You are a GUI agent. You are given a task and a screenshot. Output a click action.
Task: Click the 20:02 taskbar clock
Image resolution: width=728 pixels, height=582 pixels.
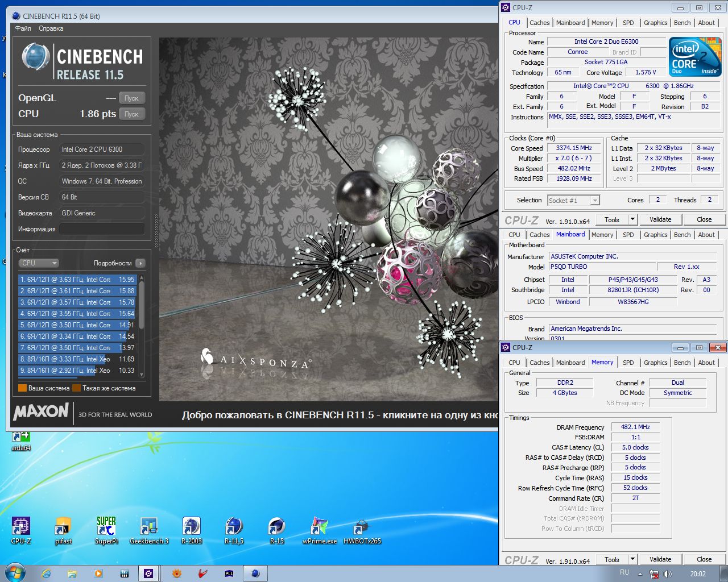pos(698,574)
